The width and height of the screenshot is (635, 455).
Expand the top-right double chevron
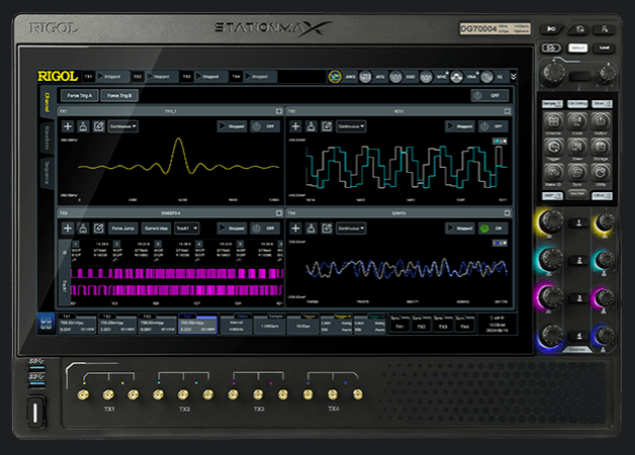pos(513,77)
